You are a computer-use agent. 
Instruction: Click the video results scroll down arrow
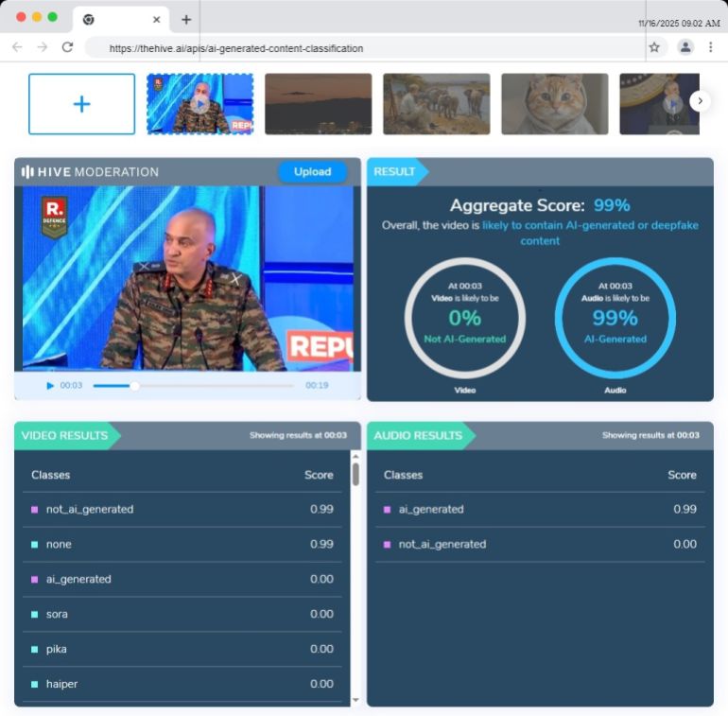(x=355, y=700)
